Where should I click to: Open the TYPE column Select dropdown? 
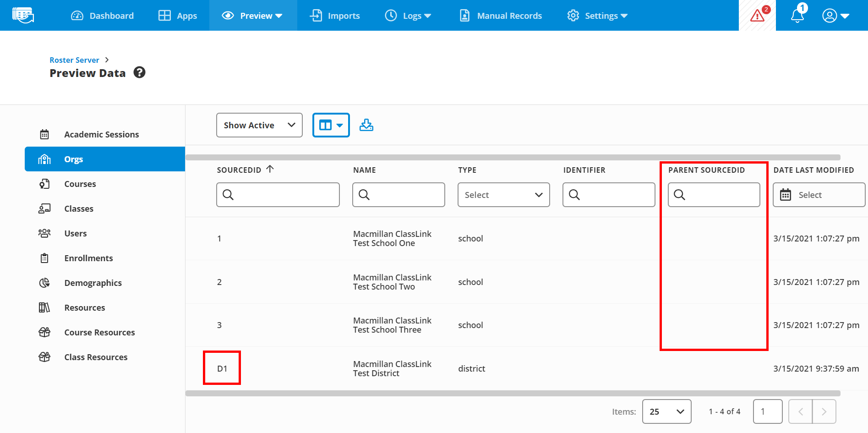tap(503, 194)
